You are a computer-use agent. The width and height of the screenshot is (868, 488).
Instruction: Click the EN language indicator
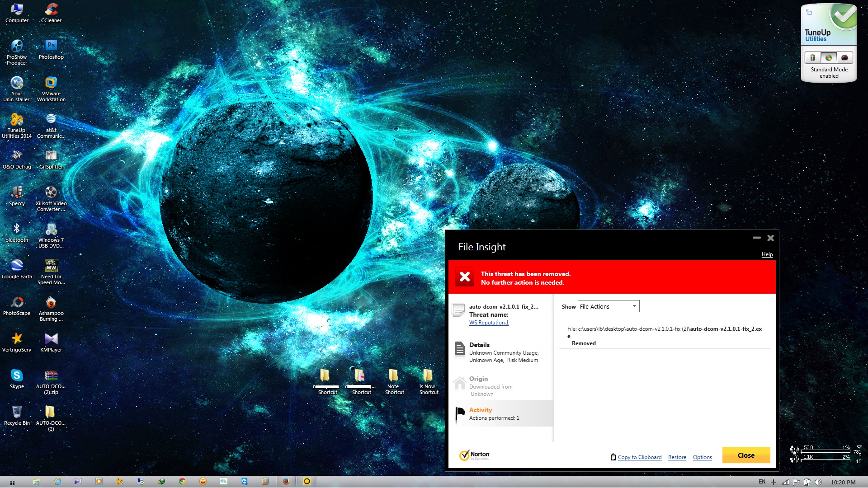pyautogui.click(x=762, y=482)
